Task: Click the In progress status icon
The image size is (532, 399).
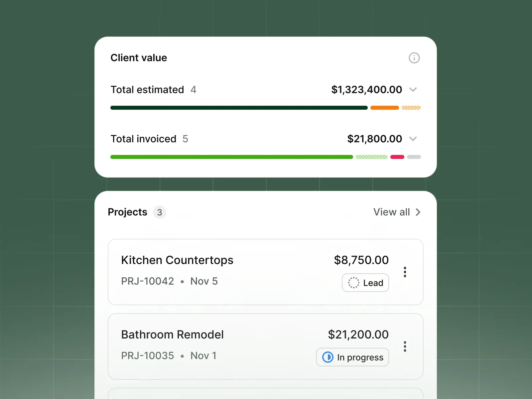Action: [x=328, y=357]
